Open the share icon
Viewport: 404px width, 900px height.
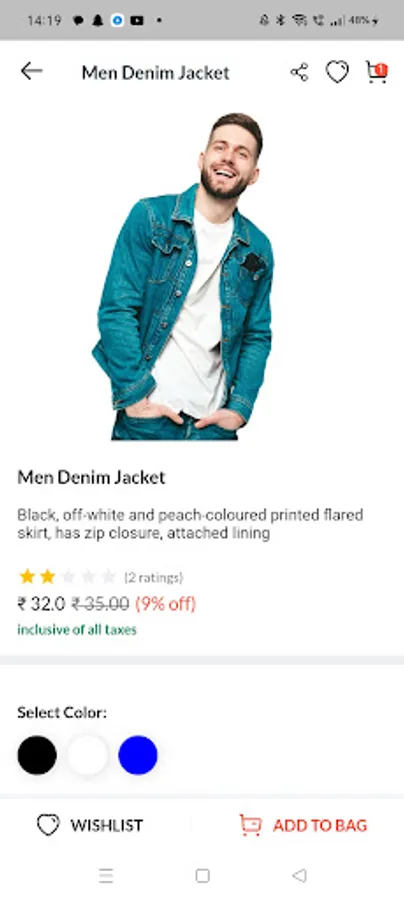click(x=299, y=72)
